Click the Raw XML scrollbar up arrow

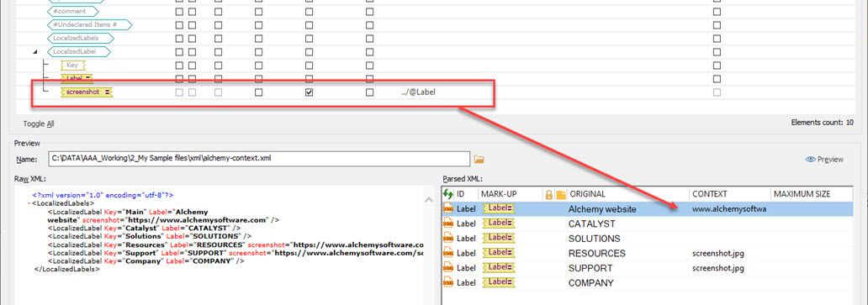click(x=428, y=200)
